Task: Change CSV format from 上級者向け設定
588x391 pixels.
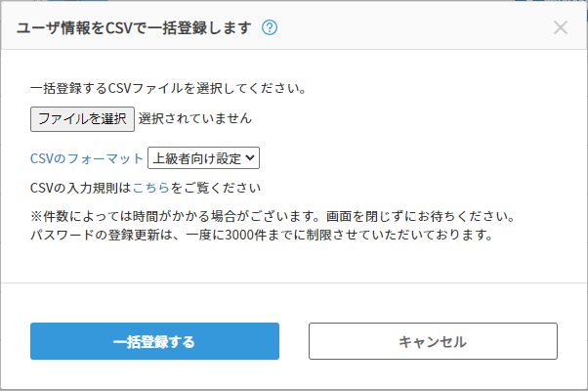Action: tap(203, 158)
